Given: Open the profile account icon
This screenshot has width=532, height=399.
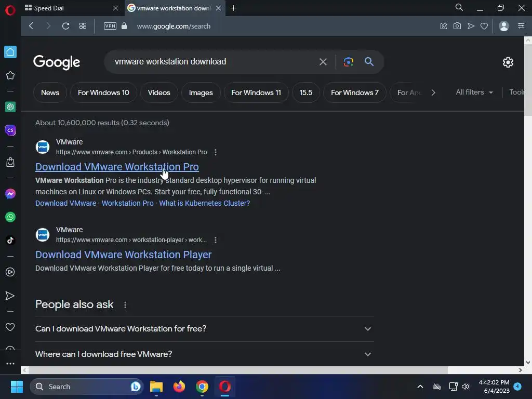Looking at the screenshot, I should [x=504, y=26].
